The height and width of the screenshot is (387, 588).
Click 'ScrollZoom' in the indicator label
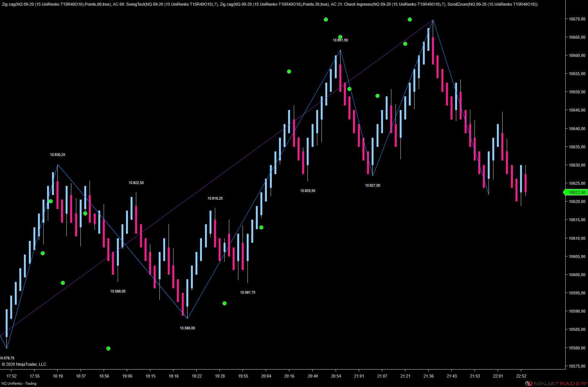coord(457,4)
